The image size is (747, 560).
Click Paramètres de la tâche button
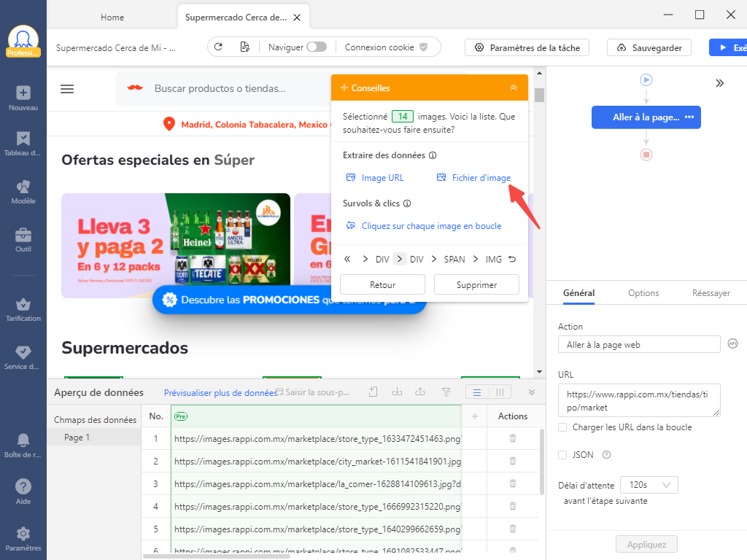coord(527,47)
